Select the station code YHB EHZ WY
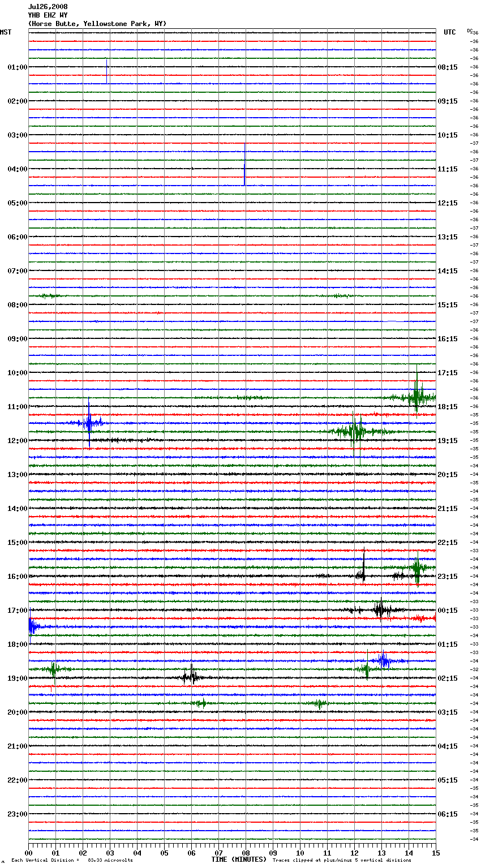This screenshot has width=481, height=868. (x=48, y=15)
